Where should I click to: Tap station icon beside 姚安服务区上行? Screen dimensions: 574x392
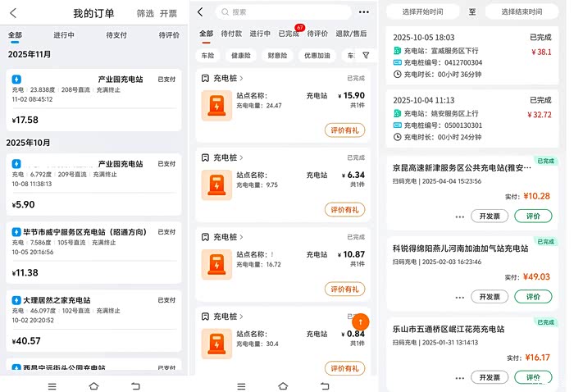click(397, 113)
